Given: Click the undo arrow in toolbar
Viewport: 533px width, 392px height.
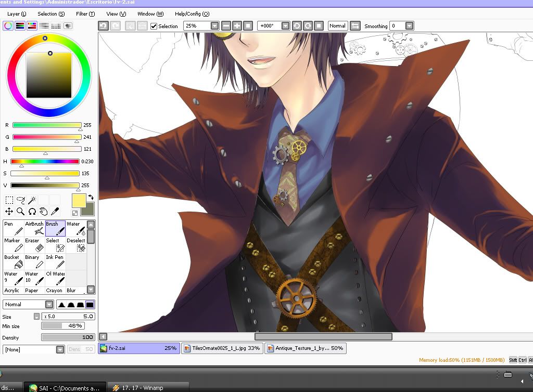Looking at the screenshot, I should click(x=103, y=25).
